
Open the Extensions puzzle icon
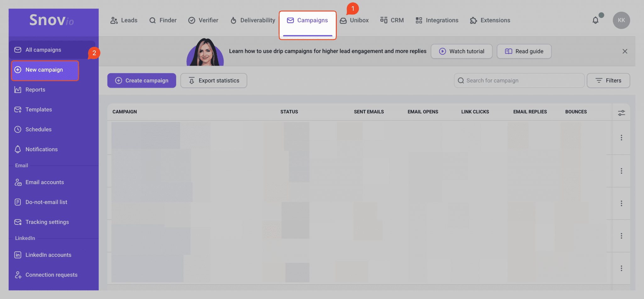pyautogui.click(x=473, y=20)
